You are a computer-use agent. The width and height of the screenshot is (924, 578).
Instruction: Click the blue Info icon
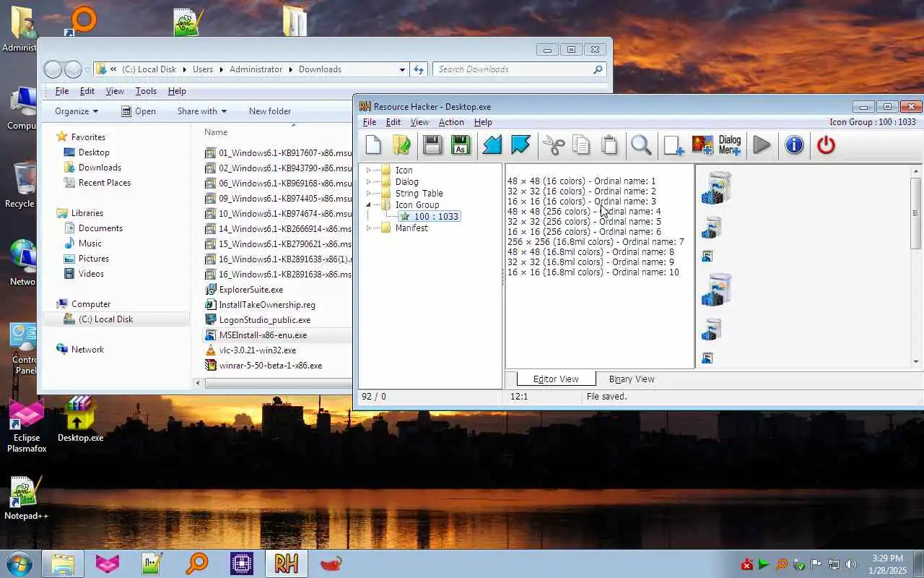click(x=794, y=145)
